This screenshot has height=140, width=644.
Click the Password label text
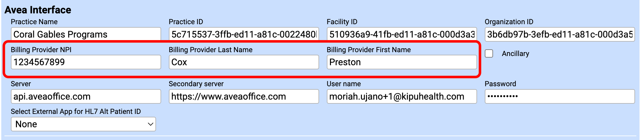point(500,84)
